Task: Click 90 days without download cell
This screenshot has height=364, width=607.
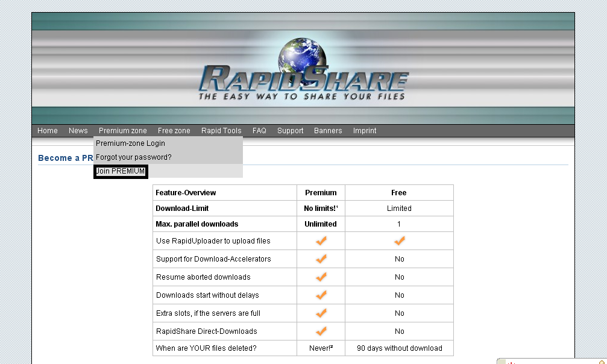Action: point(399,348)
